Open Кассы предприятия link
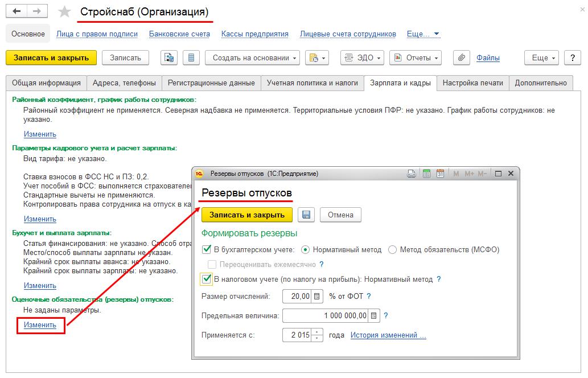 point(254,34)
